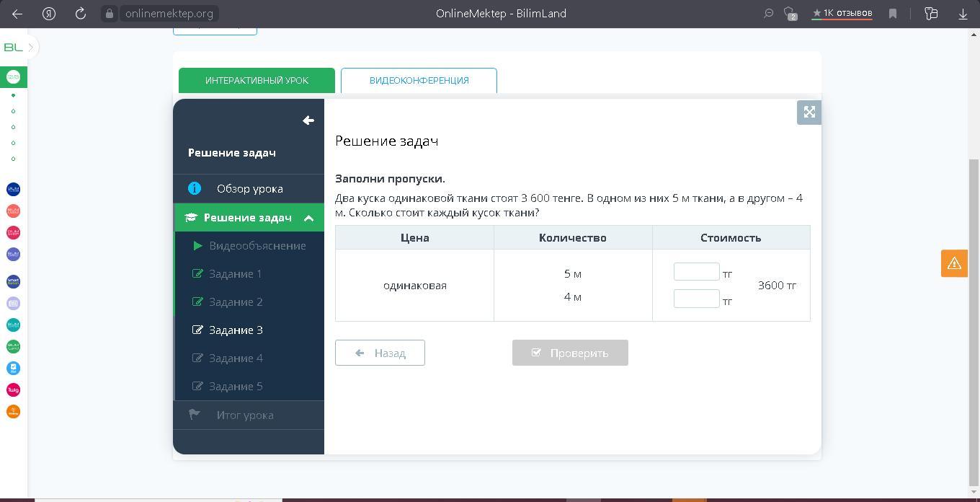Click the 3600 тг total value
Viewport: 980px width, 502px height.
coord(777,285)
